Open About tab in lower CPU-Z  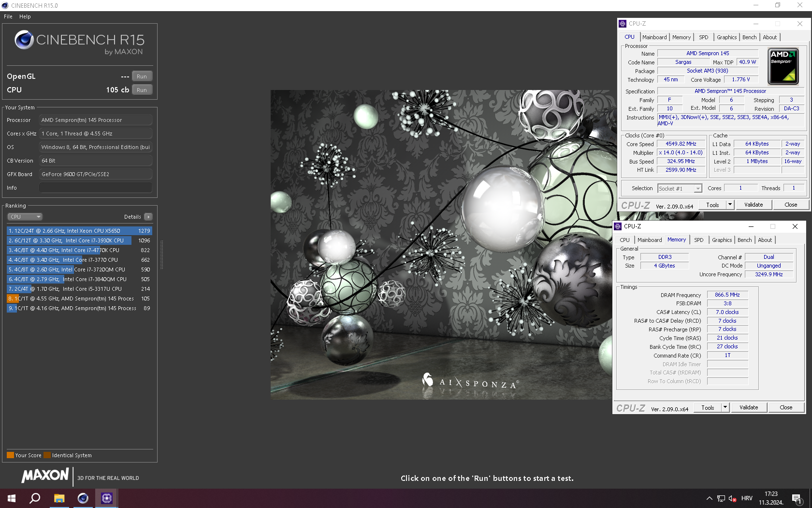click(765, 240)
